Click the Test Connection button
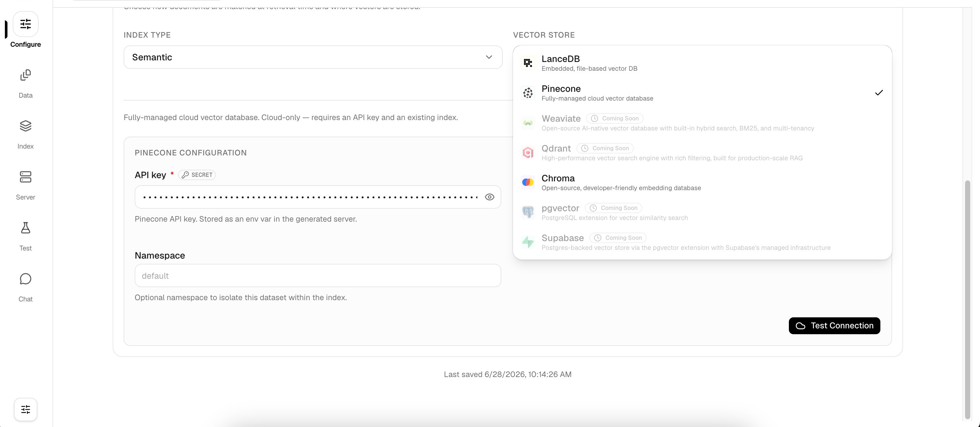 pyautogui.click(x=834, y=326)
